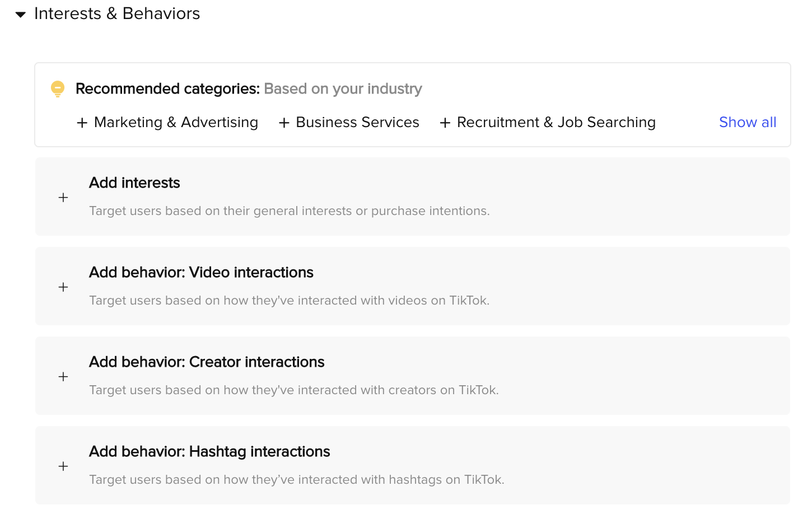Click the Interests & Behaviors heading
The height and width of the screenshot is (514, 812).
pyautogui.click(x=117, y=13)
